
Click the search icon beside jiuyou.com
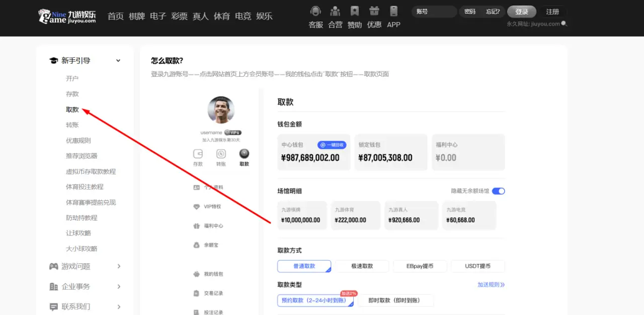point(564,24)
